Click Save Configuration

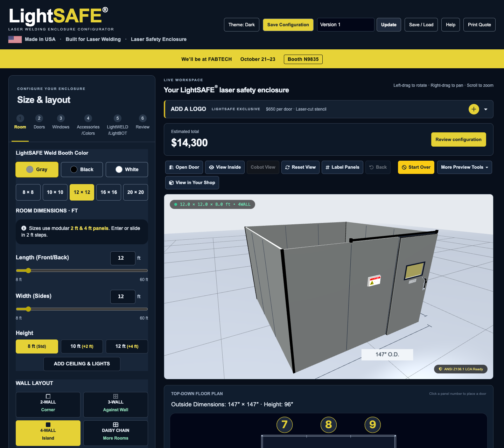point(288,25)
